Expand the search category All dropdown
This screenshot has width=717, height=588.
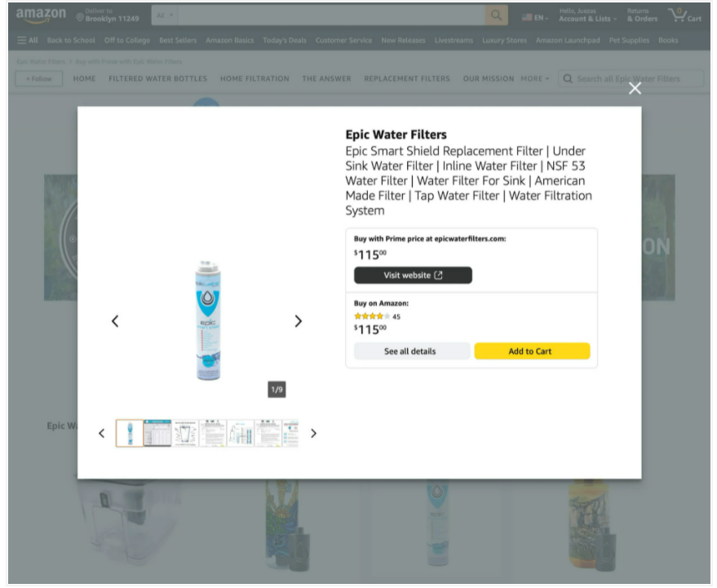[x=165, y=15]
